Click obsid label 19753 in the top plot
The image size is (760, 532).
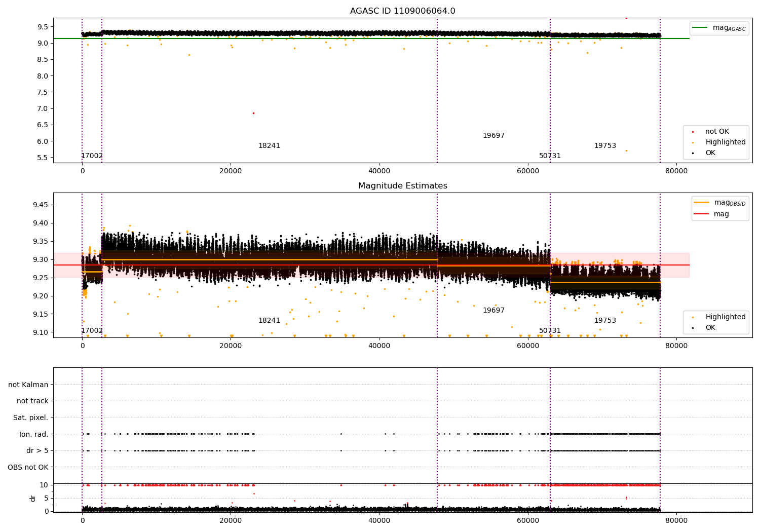(605, 145)
